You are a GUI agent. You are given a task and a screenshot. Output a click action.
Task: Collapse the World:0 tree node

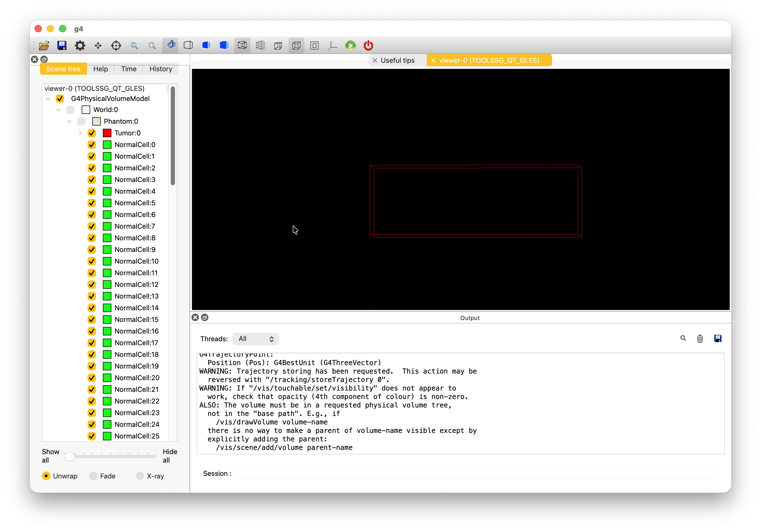59,110
